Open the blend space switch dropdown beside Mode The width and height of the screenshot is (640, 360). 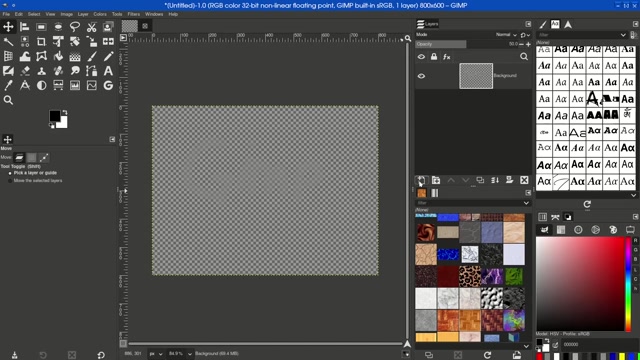tap(525, 35)
